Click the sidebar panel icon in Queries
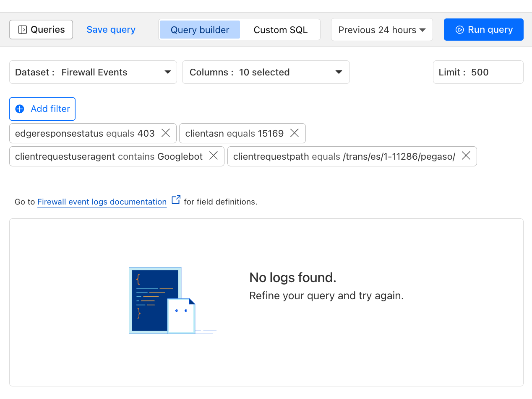This screenshot has height=399, width=532. coord(23,30)
